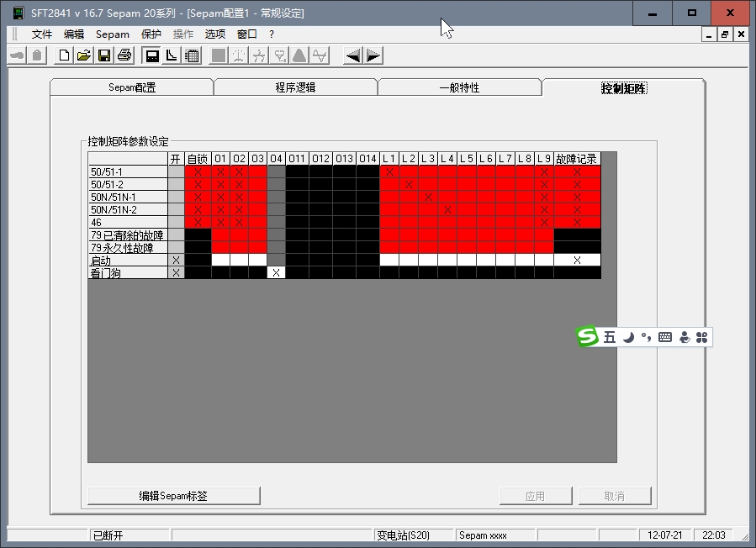This screenshot has width=756, height=548.
Task: Click the grayed waveform oscillography icon
Action: pyautogui.click(x=320, y=56)
